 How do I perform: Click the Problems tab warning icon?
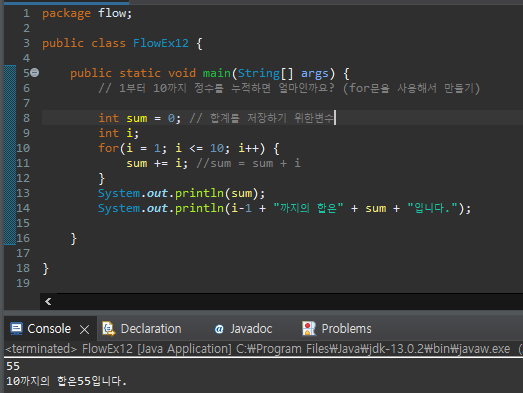(x=309, y=329)
